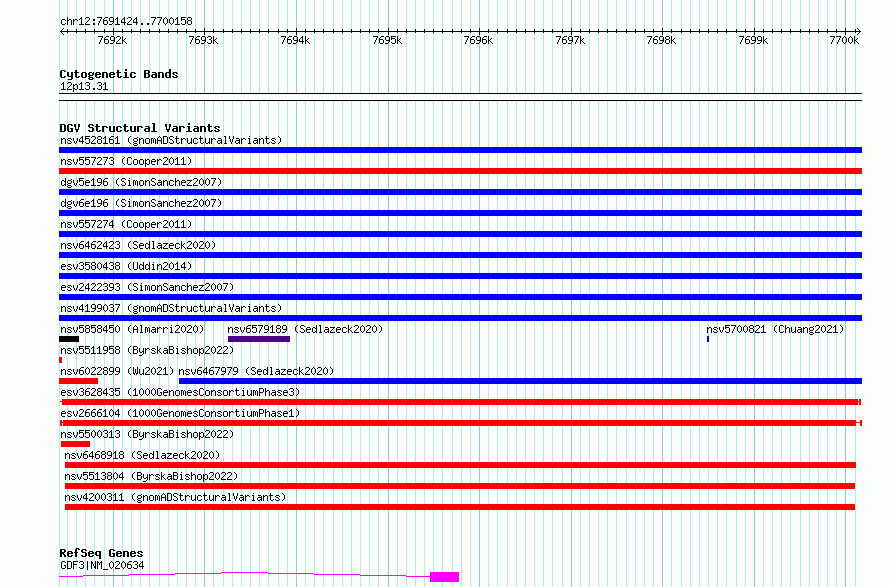The height and width of the screenshot is (587, 890).
Task: Select the tiny blue nsv5700821 marker
Action: point(708,339)
